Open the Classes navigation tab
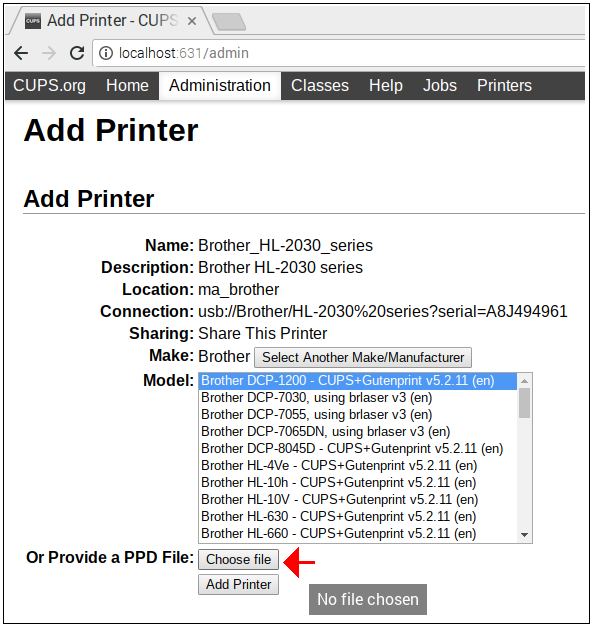 tap(320, 86)
